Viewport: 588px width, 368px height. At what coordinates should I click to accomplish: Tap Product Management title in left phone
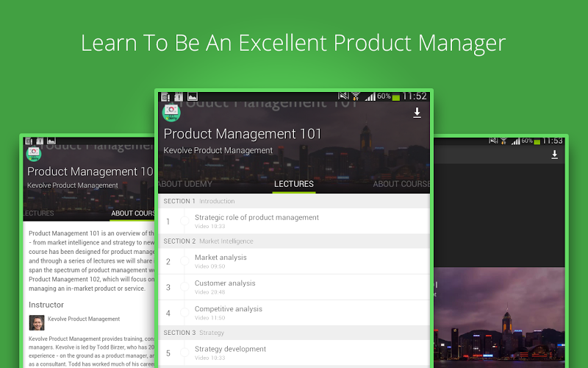click(x=90, y=171)
